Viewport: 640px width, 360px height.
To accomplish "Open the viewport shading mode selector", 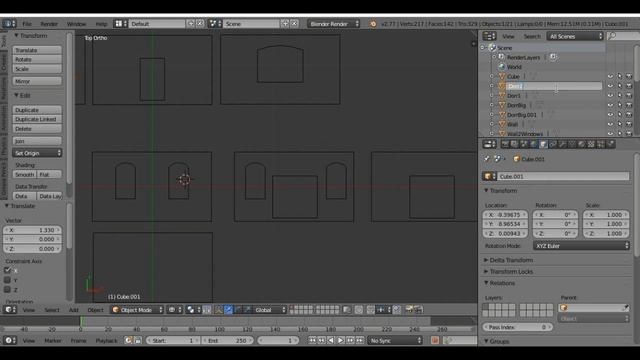I will click(175, 310).
